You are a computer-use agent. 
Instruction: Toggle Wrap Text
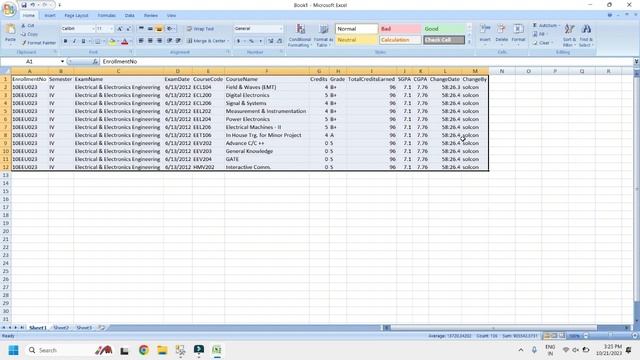click(200, 29)
